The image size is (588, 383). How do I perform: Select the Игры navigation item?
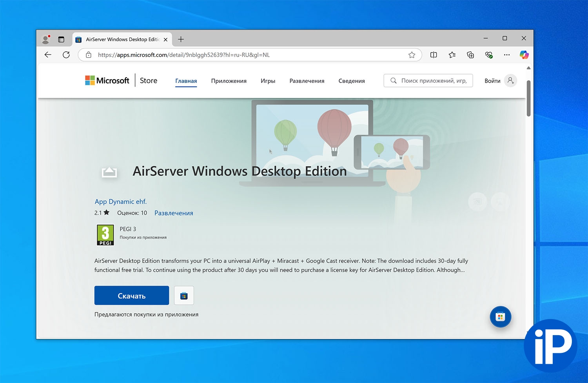268,81
